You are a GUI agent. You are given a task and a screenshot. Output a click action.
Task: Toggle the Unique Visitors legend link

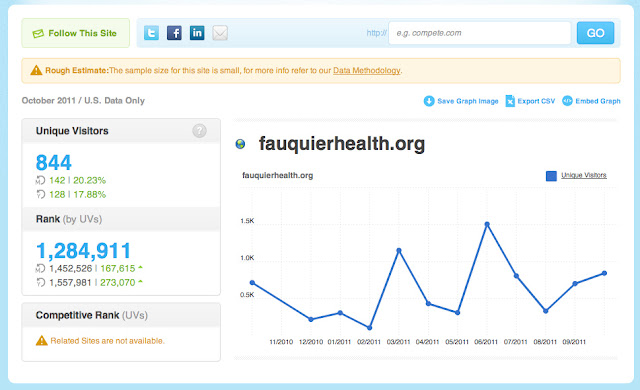(584, 175)
